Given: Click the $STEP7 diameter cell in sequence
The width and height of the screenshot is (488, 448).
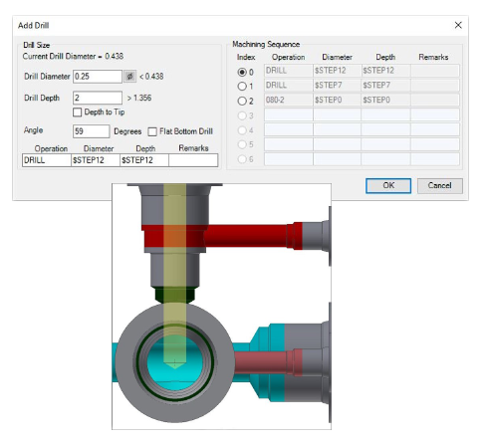Looking at the screenshot, I should pyautogui.click(x=337, y=86).
